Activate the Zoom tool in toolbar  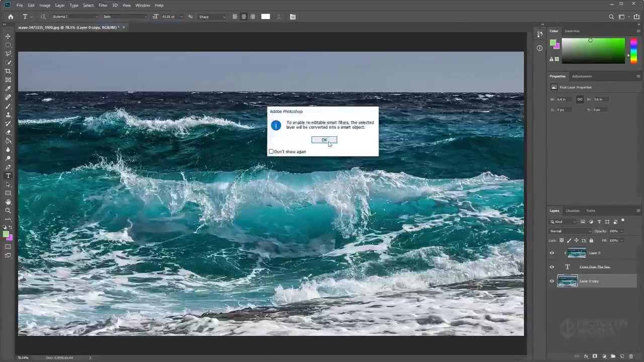tap(8, 211)
